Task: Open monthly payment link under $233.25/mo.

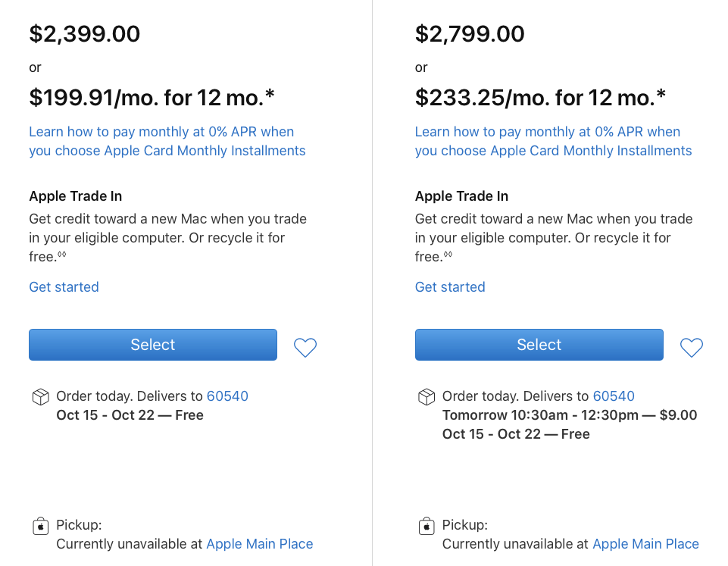Action: pos(553,141)
